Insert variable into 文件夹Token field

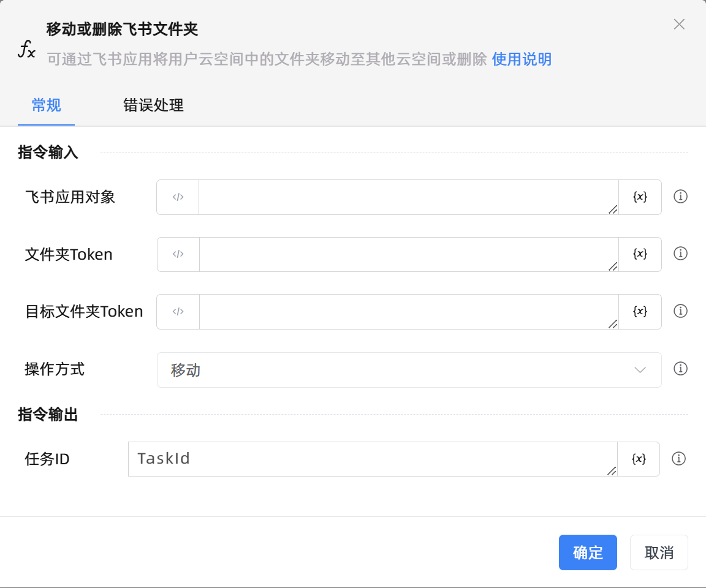[640, 254]
